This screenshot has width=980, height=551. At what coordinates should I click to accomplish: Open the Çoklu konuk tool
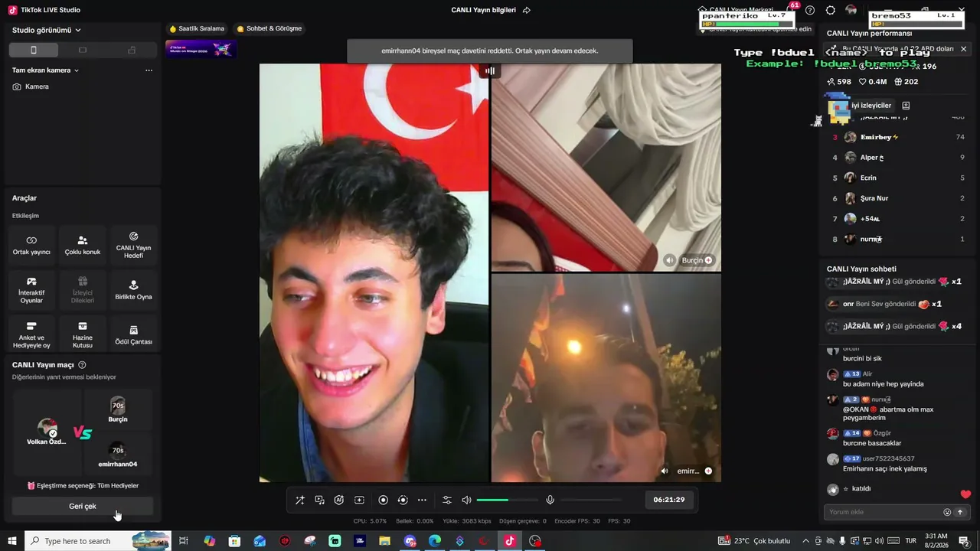pyautogui.click(x=83, y=245)
